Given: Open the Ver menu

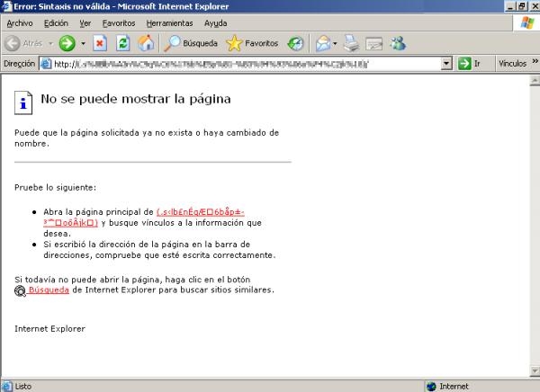Looking at the screenshot, I should point(85,23).
